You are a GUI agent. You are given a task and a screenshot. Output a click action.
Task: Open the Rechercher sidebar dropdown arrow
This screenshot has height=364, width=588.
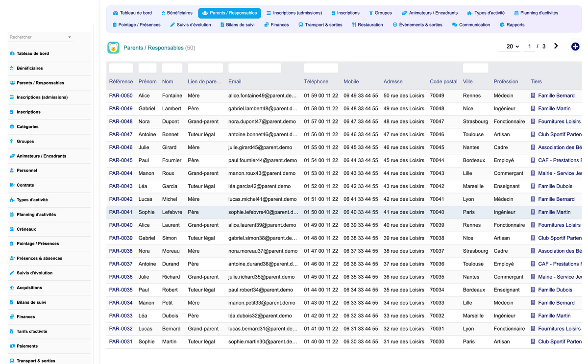pos(70,37)
